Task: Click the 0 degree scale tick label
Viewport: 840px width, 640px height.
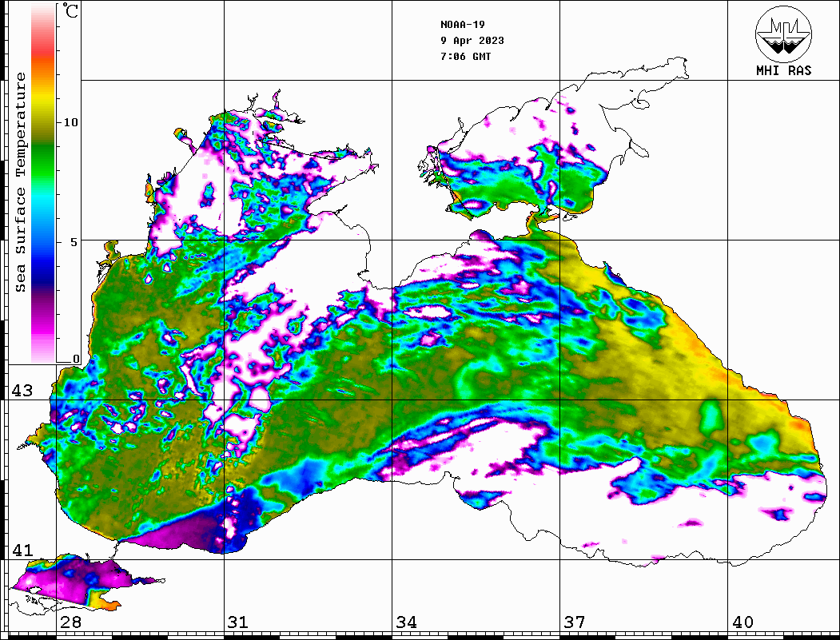Action: (76, 359)
